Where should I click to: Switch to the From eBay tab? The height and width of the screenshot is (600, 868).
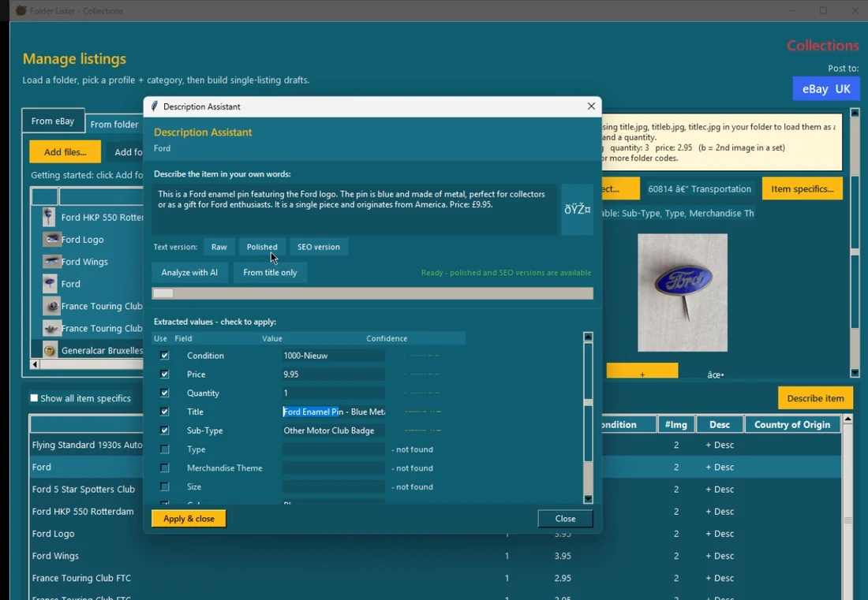[53, 120]
